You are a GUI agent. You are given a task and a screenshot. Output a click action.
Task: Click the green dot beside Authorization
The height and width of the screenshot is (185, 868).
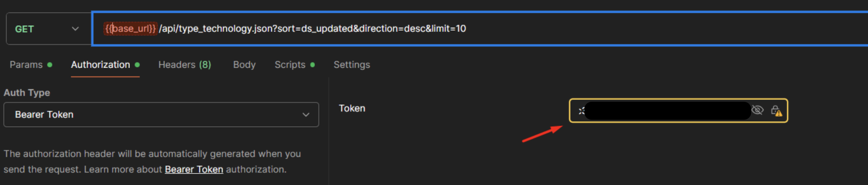click(x=137, y=65)
